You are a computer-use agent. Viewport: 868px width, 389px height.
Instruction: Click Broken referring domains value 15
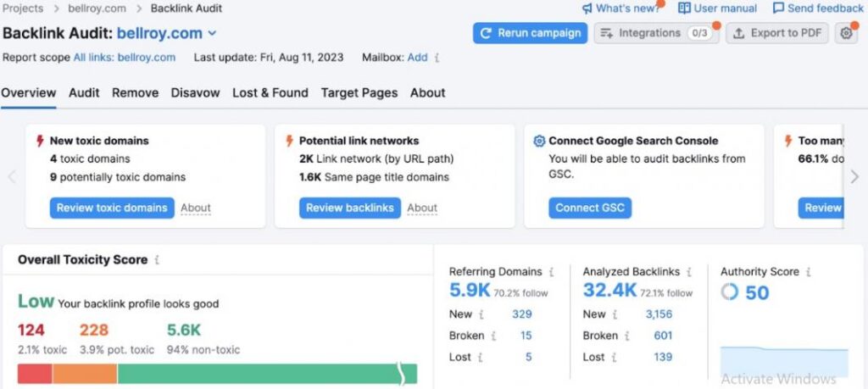coord(526,336)
